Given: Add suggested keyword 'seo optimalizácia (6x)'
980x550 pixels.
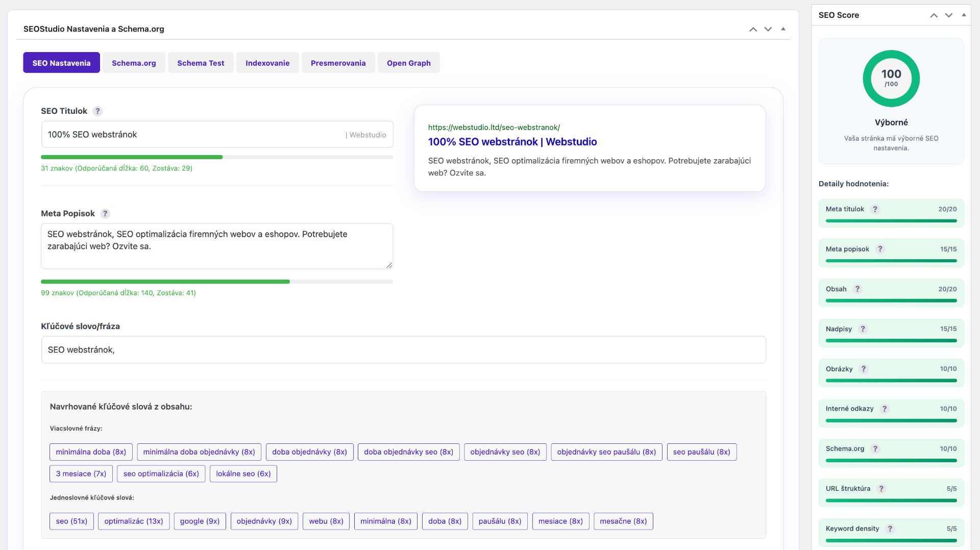Looking at the screenshot, I should (x=161, y=473).
